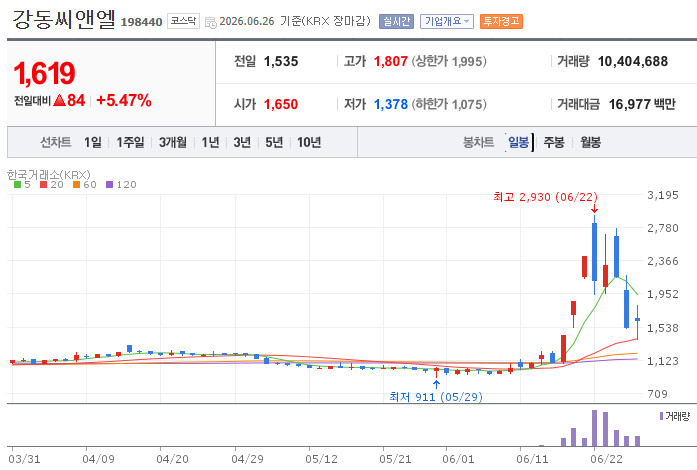Screen dimensions: 697x470
Task: Click the change rate +5.47%
Action: click(x=124, y=100)
